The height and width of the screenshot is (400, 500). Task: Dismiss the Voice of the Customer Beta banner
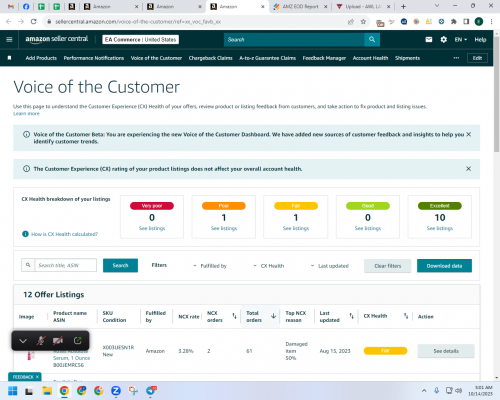[x=468, y=134]
